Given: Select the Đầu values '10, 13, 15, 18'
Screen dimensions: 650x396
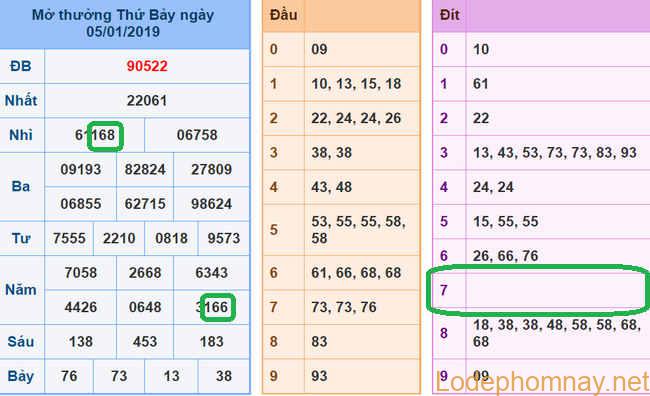Looking at the screenshot, I should coord(357,84).
